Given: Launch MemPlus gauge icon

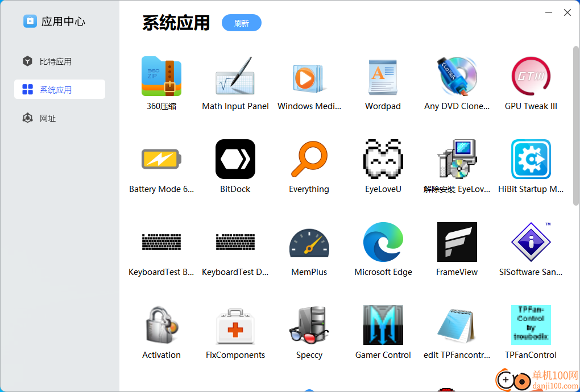Looking at the screenshot, I should [309, 242].
